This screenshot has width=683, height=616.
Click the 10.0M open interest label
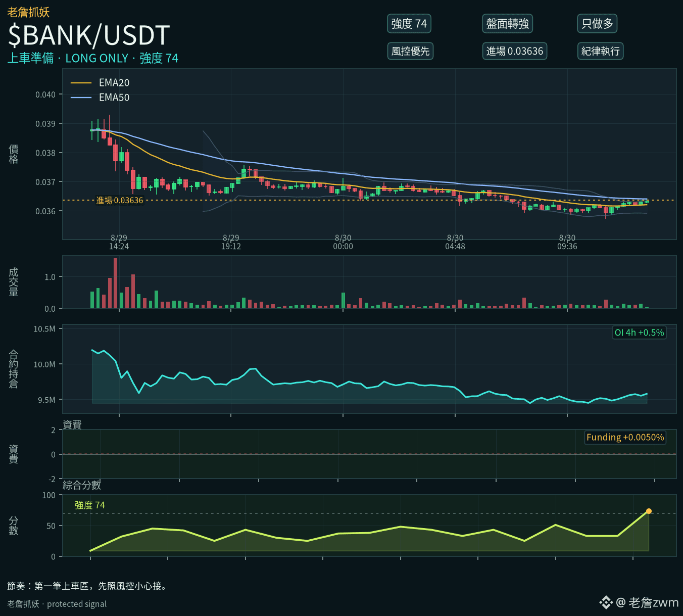(44, 364)
